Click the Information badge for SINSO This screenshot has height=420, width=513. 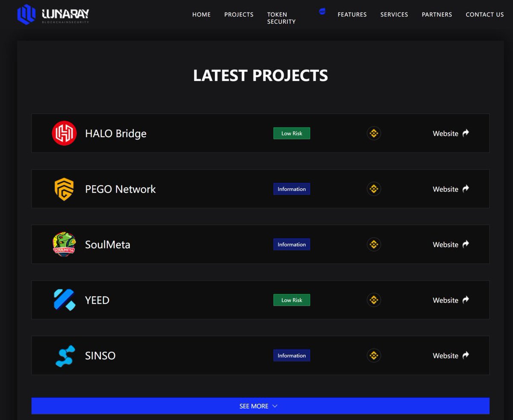(292, 355)
